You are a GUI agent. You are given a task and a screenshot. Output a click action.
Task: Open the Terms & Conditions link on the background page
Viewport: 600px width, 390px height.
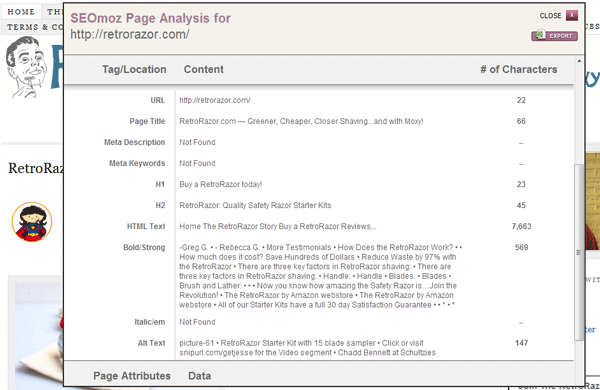[35, 27]
